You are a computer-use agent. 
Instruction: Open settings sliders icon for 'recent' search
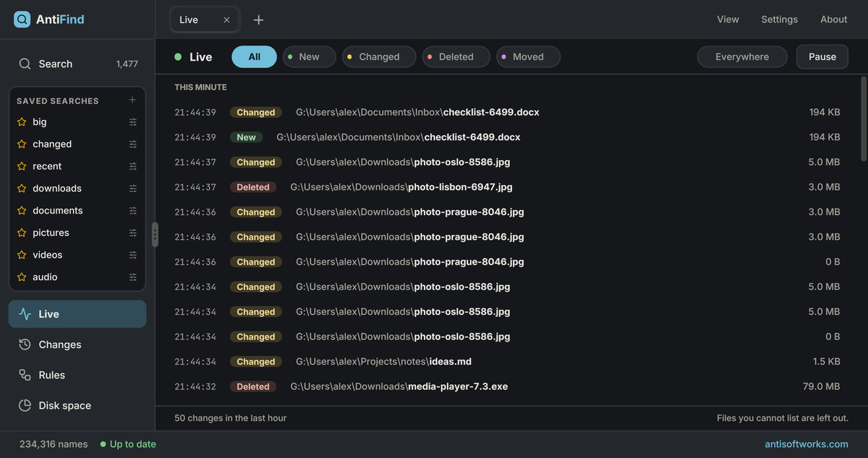[x=132, y=166]
